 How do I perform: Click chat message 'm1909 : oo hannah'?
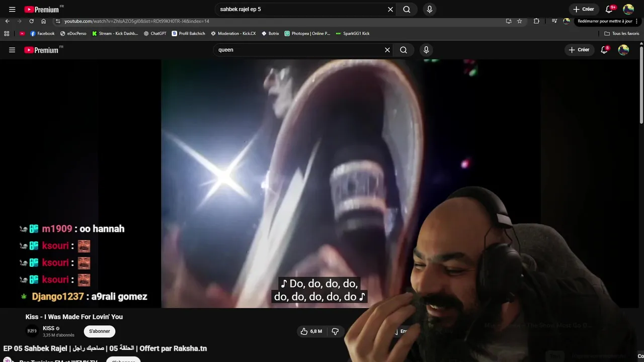coord(72,229)
